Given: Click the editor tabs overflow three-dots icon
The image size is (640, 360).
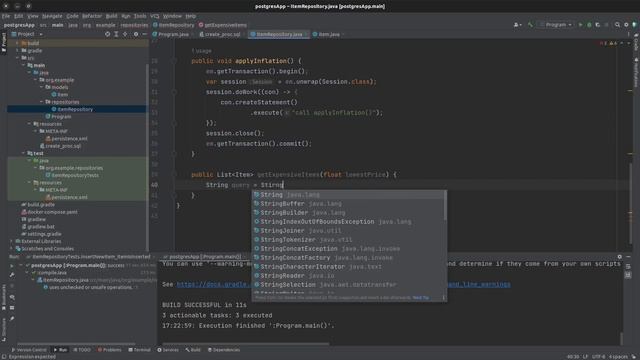Looking at the screenshot, I should coord(628,34).
